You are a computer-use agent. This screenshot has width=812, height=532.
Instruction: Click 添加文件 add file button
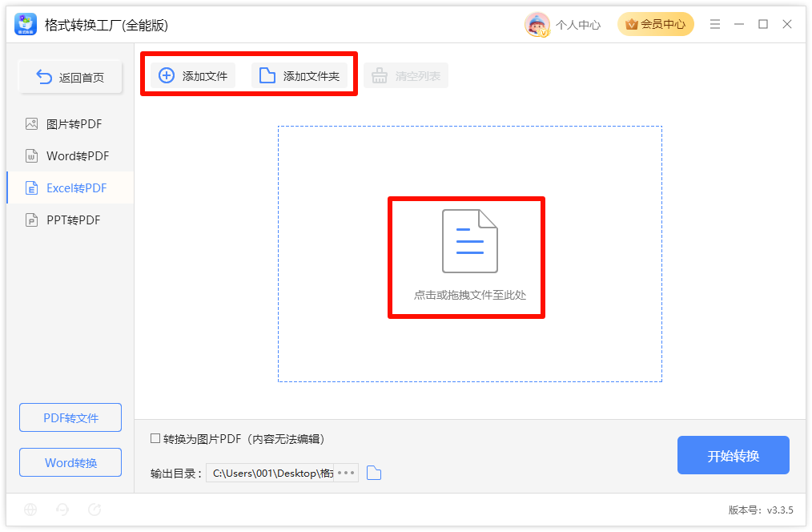[193, 76]
